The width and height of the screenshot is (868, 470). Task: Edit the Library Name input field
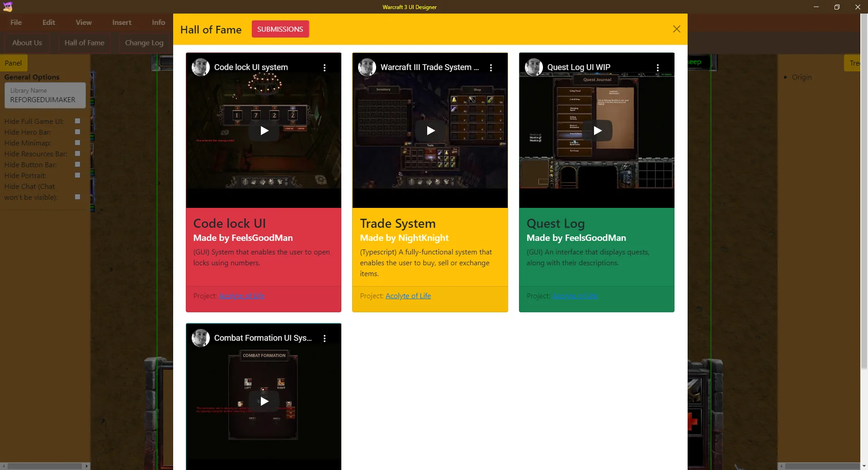(45, 95)
